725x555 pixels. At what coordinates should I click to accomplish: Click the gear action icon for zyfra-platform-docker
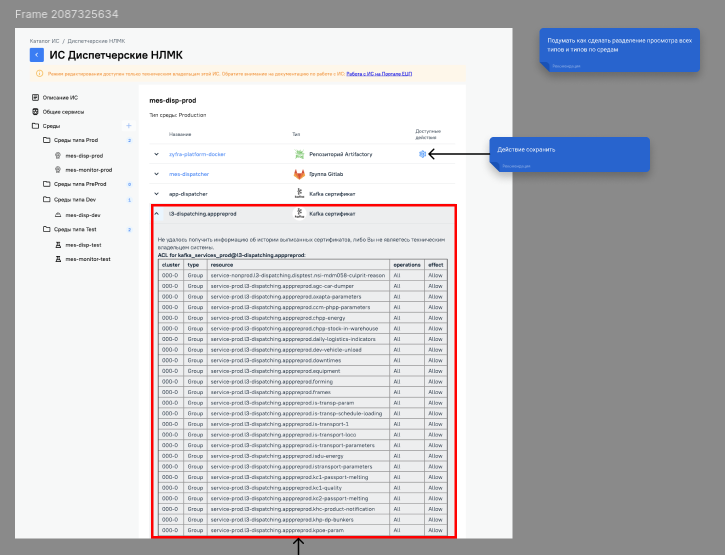click(x=422, y=154)
